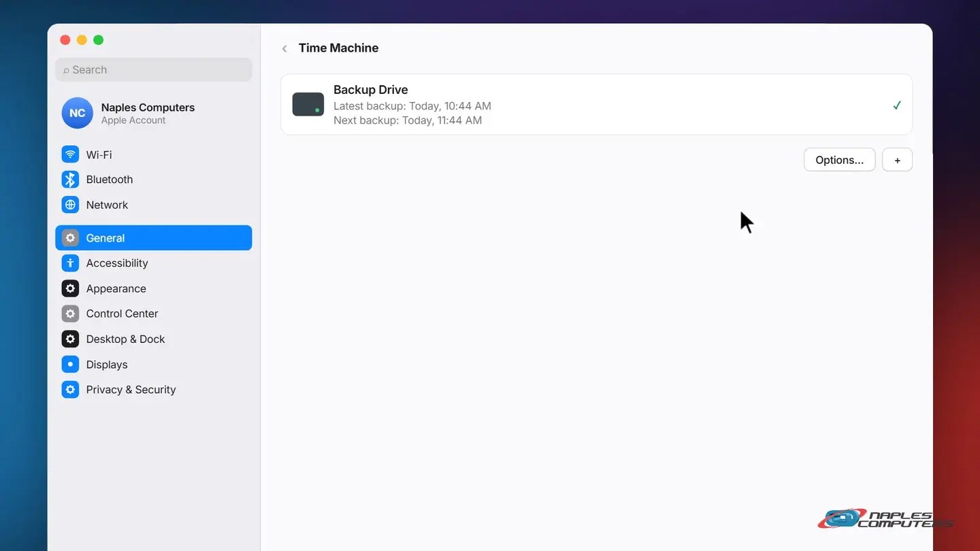
Task: Open Privacy & Security settings label
Action: (131, 390)
